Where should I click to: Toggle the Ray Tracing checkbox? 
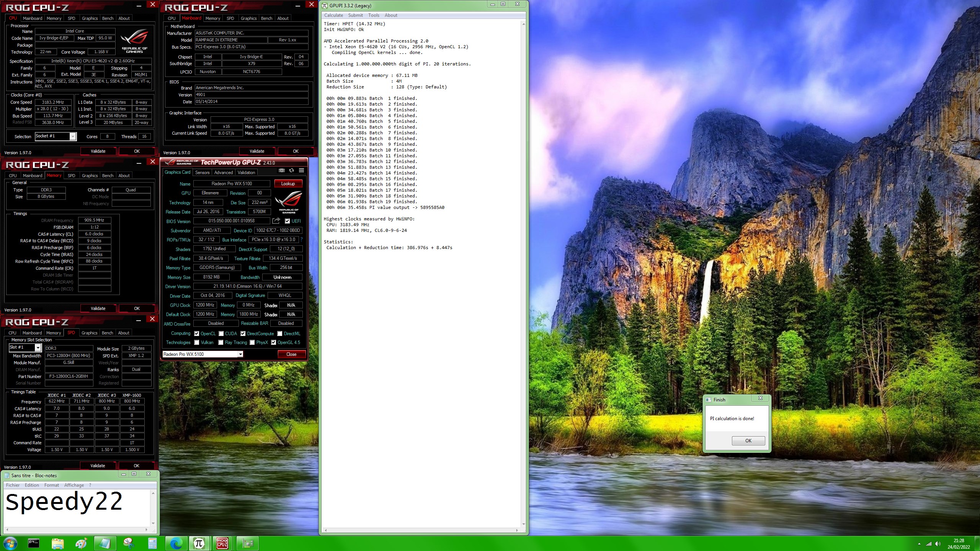click(221, 342)
